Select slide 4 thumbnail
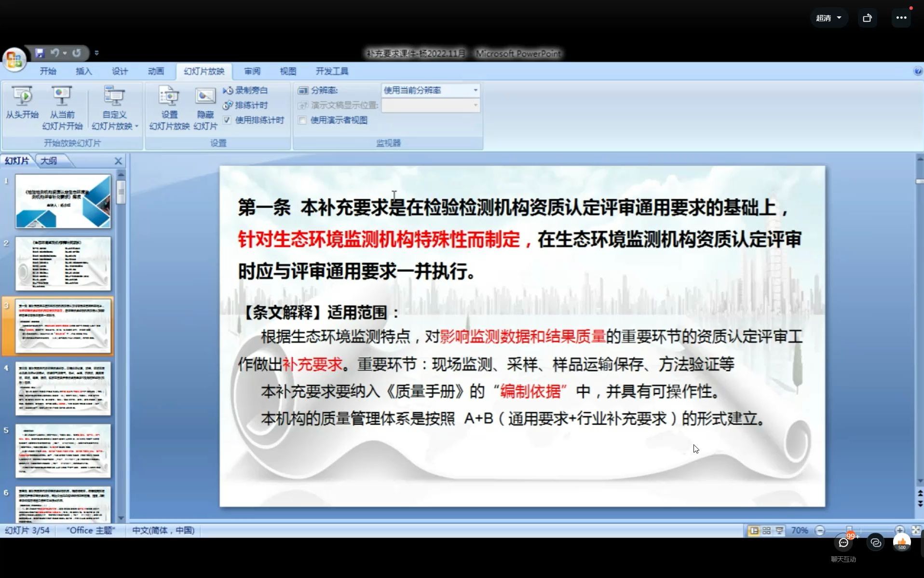The image size is (924, 578). pos(63,388)
